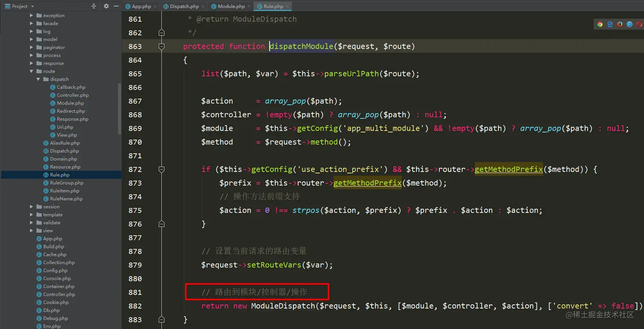This screenshot has height=329, width=644.
Task: Click the facade folder icon
Action: (x=39, y=23)
